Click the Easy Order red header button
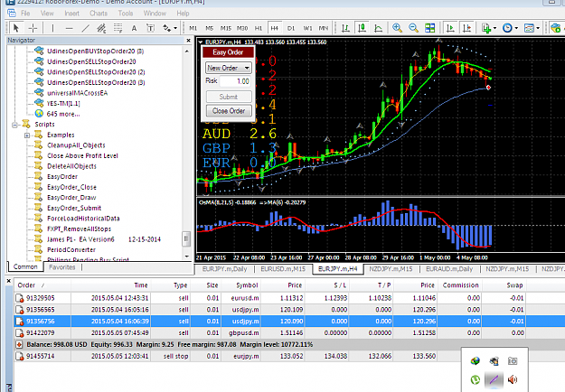The image size is (565, 392). click(228, 52)
